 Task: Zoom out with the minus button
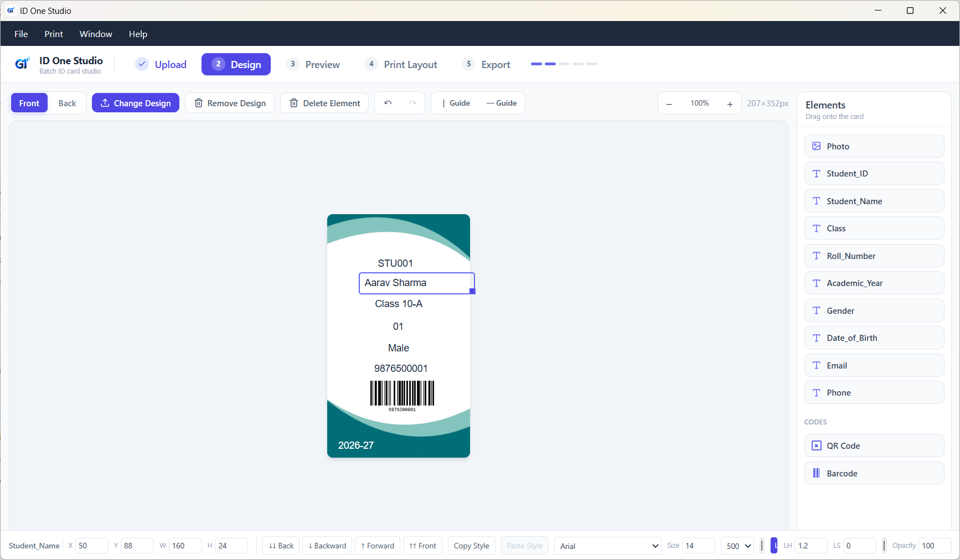tap(669, 103)
